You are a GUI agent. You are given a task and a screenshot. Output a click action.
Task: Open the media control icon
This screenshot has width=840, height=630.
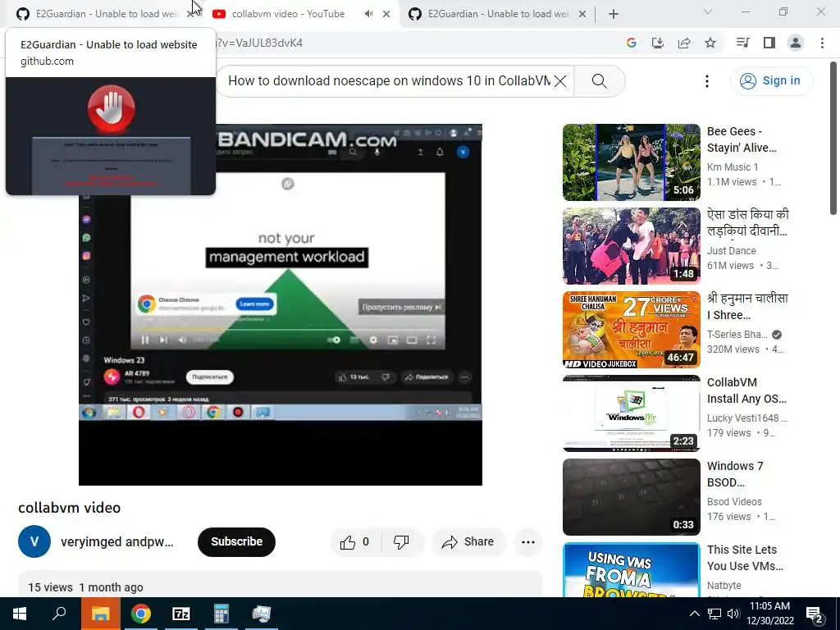(742, 43)
